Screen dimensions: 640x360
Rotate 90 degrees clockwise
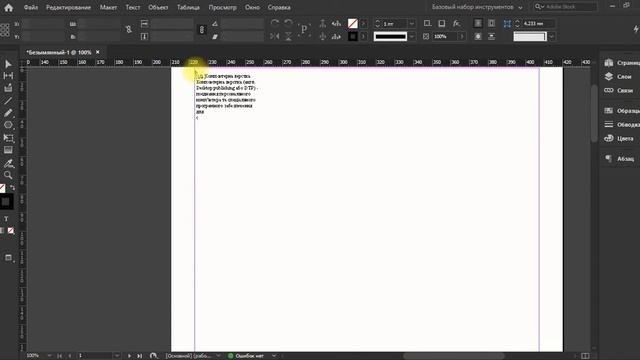pyautogui.click(x=275, y=23)
